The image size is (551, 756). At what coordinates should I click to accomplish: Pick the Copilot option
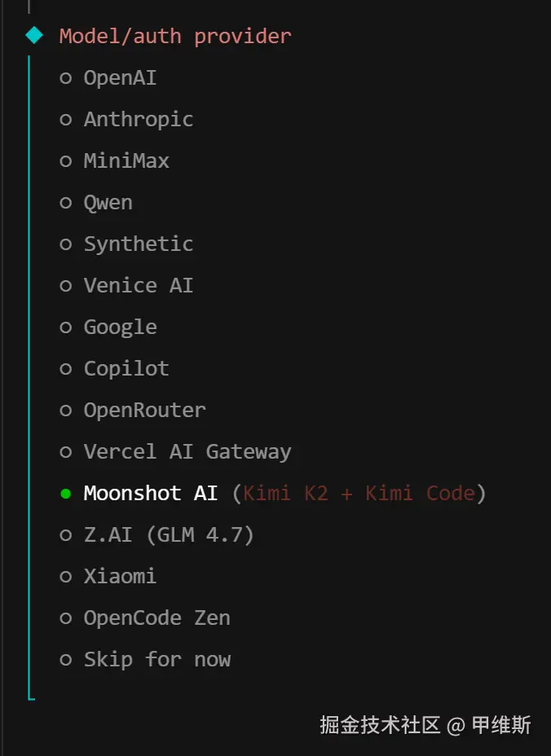tap(126, 369)
